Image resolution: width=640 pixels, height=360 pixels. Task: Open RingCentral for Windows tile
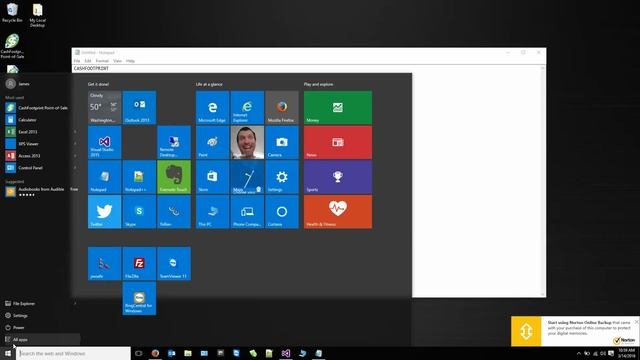point(139,298)
